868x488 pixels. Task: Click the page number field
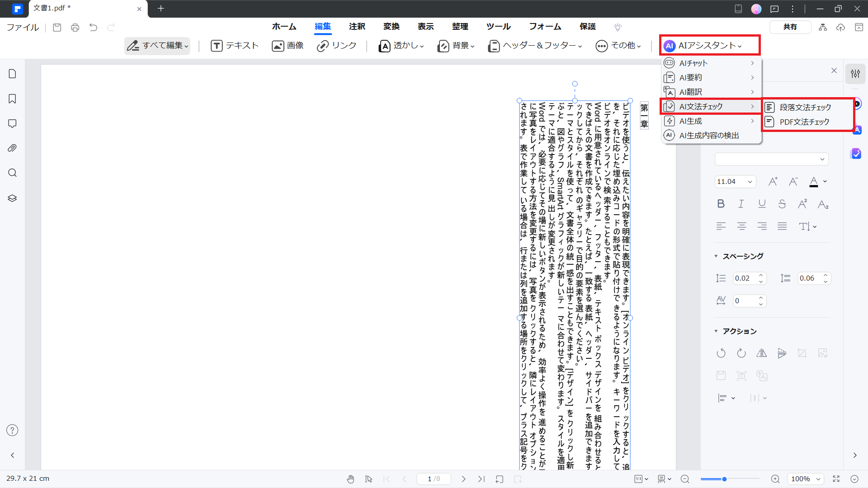pyautogui.click(x=434, y=479)
